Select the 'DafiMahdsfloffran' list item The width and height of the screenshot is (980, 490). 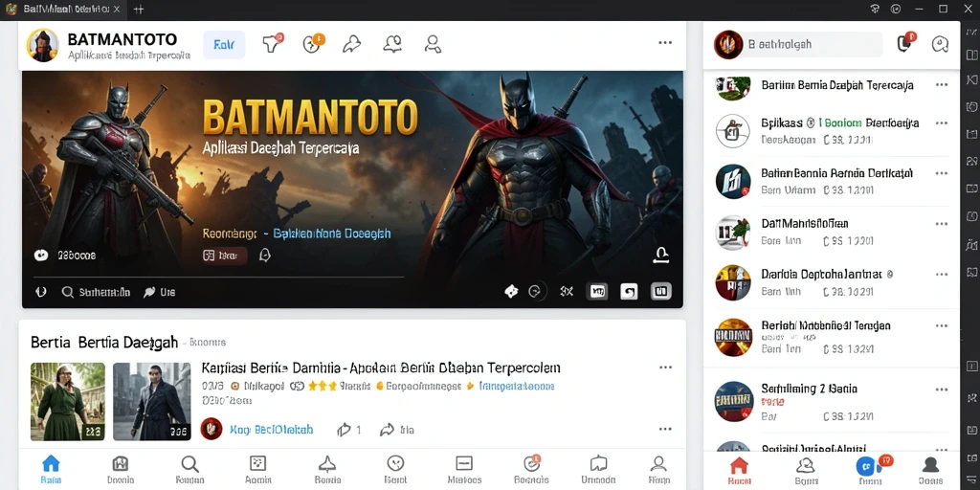(x=832, y=232)
